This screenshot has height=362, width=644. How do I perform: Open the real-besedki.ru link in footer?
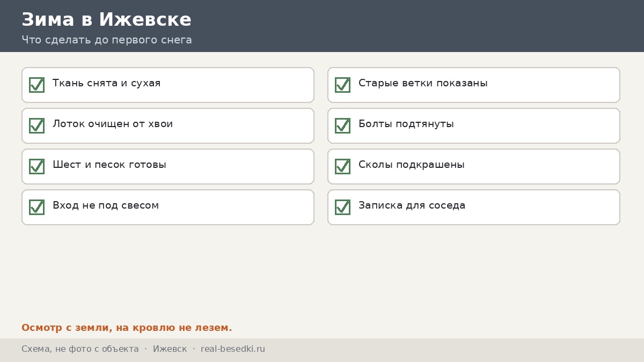point(233,349)
